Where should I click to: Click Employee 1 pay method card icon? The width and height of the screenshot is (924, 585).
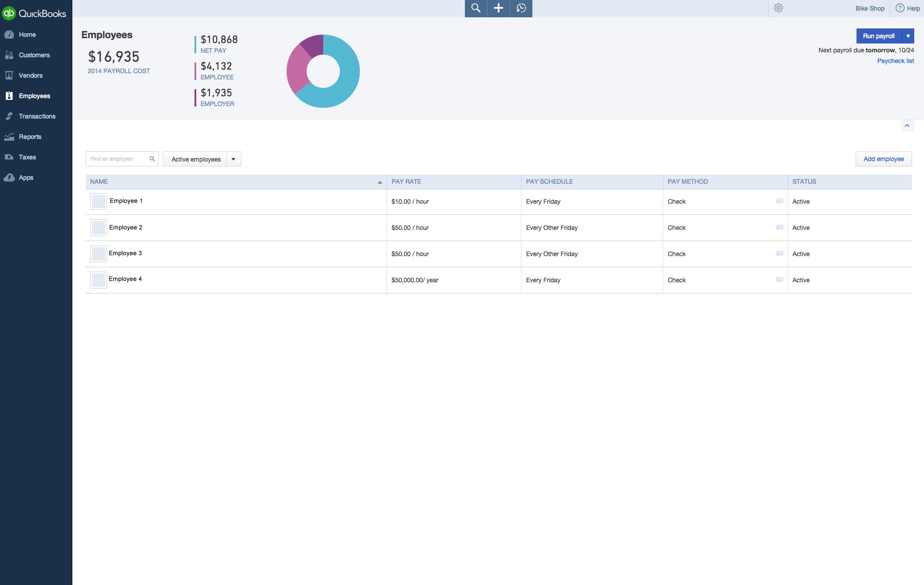(x=779, y=201)
